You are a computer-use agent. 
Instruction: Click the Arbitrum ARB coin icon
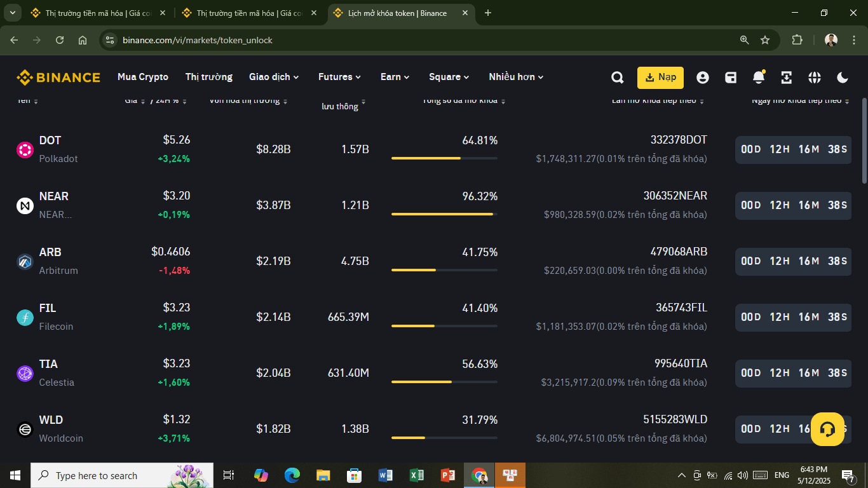(25, 262)
